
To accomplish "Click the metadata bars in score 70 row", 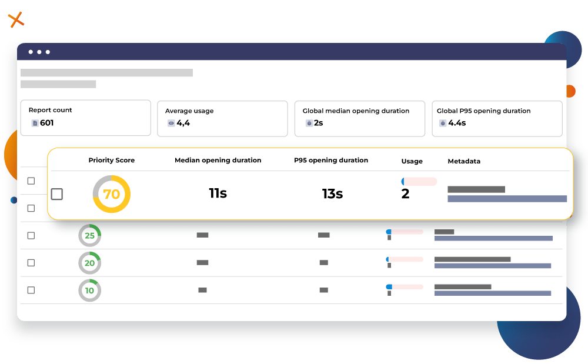I will coord(507,194).
